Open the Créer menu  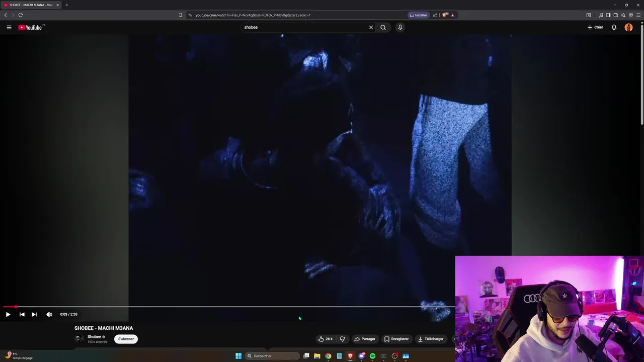coord(595,27)
